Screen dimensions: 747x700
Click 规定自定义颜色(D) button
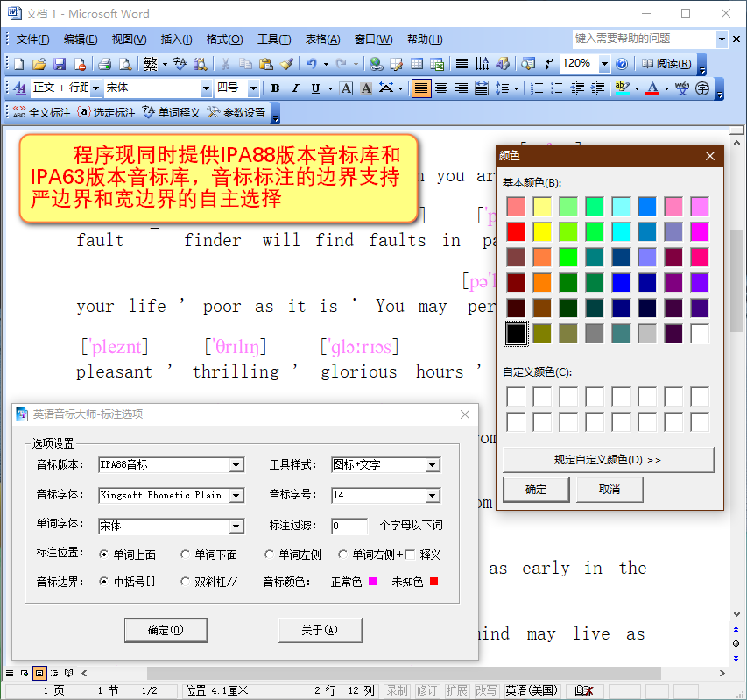tap(609, 460)
